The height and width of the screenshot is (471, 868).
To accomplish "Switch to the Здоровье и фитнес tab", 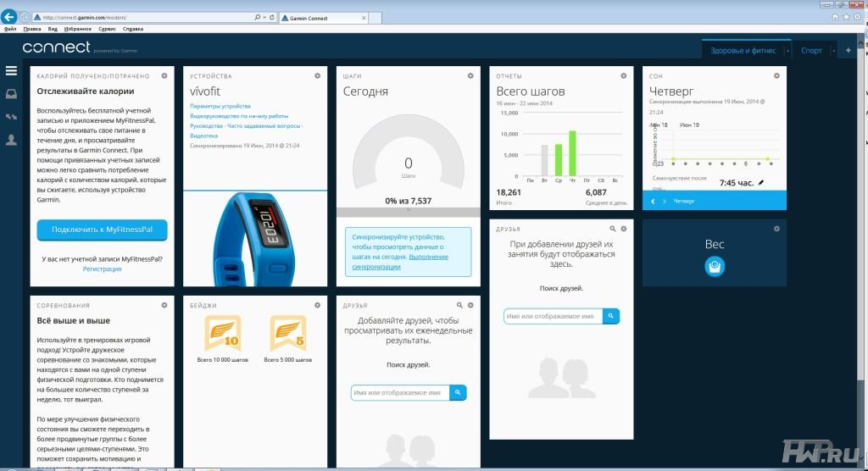I will pyautogui.click(x=743, y=51).
